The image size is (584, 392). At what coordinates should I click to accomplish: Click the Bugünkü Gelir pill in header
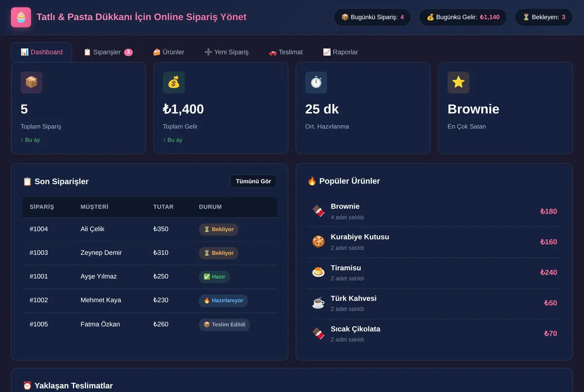point(463,18)
